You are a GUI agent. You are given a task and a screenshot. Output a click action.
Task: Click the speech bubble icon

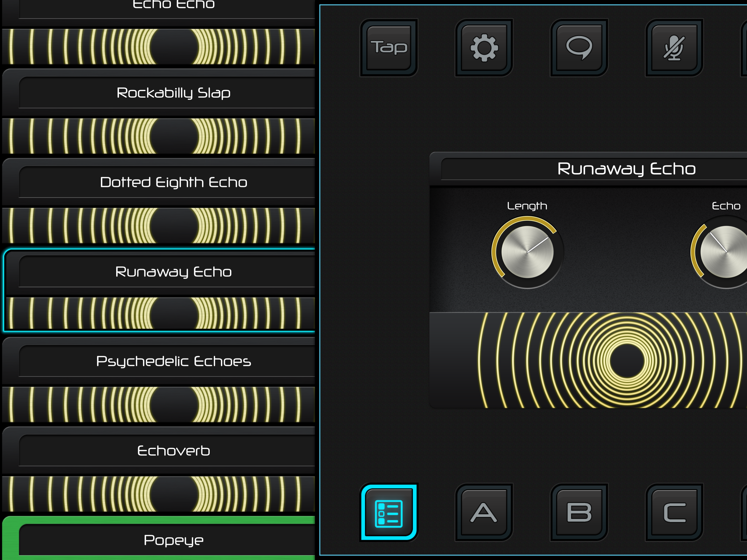579,48
